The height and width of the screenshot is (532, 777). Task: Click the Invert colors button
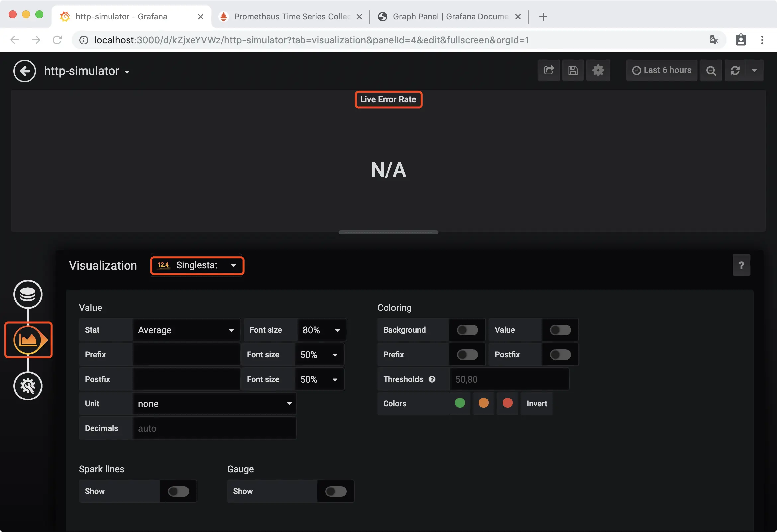(537, 403)
